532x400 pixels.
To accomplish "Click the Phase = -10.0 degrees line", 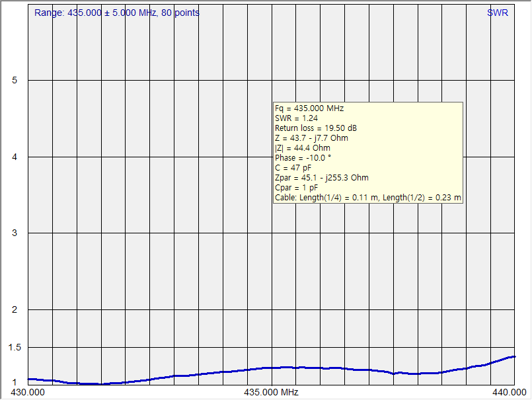I will pos(303,158).
